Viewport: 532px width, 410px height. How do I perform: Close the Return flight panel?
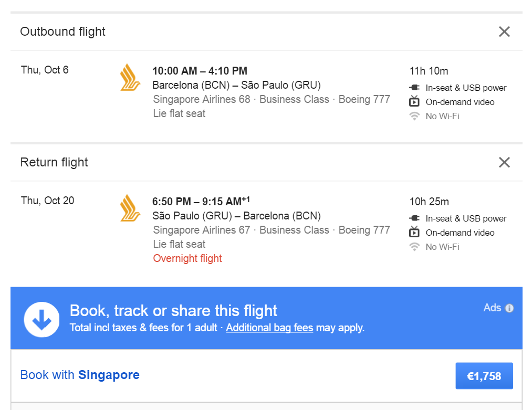tap(504, 162)
